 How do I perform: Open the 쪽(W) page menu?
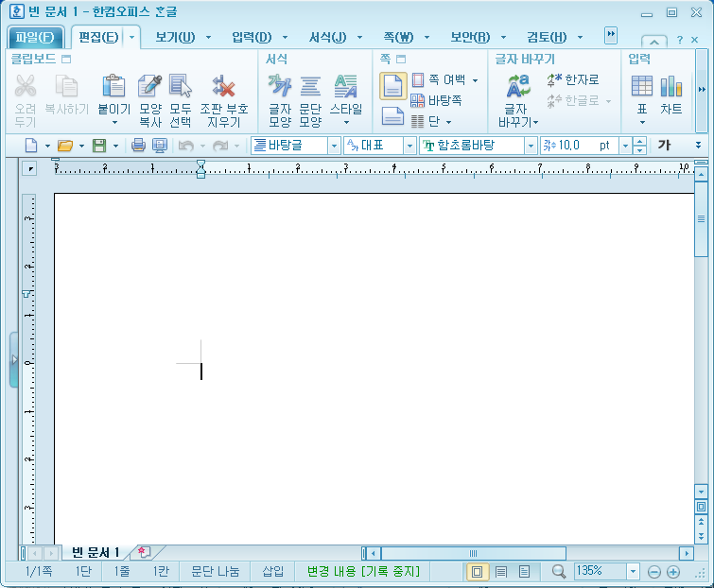coord(398,37)
